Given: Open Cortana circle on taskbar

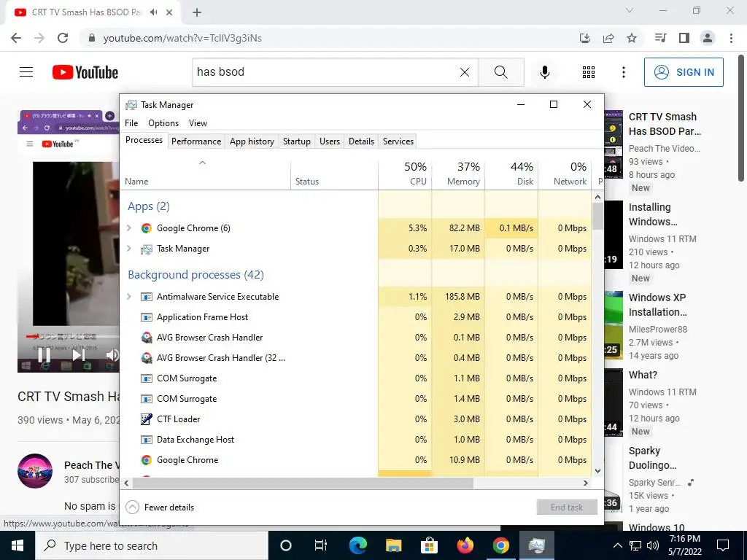Looking at the screenshot, I should [x=285, y=545].
